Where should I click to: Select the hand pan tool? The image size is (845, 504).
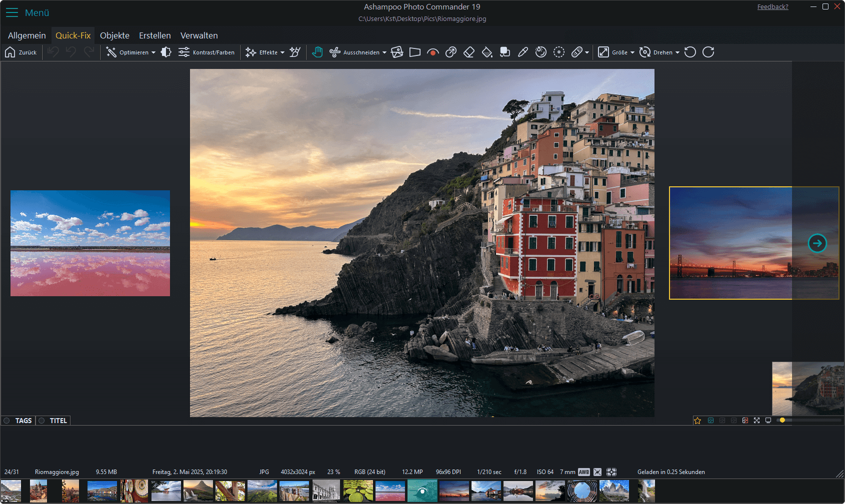pyautogui.click(x=317, y=52)
